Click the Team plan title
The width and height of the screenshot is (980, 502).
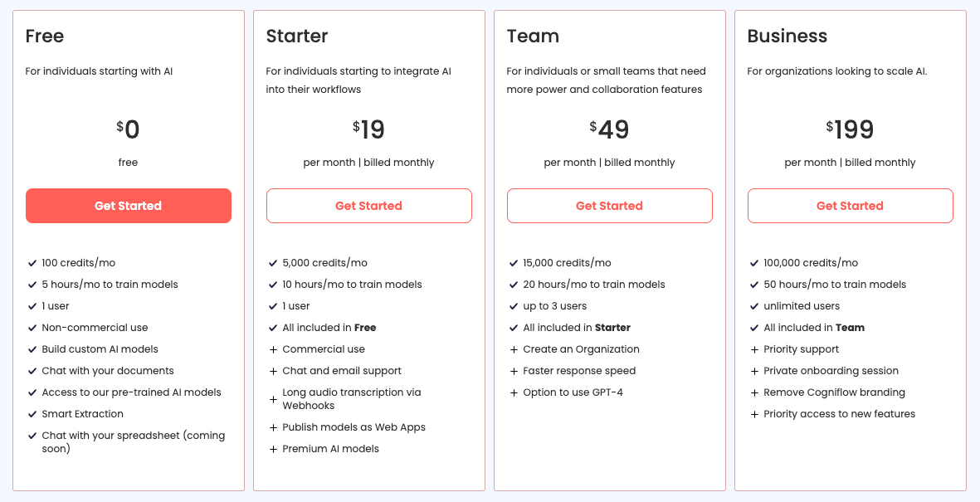click(x=533, y=37)
